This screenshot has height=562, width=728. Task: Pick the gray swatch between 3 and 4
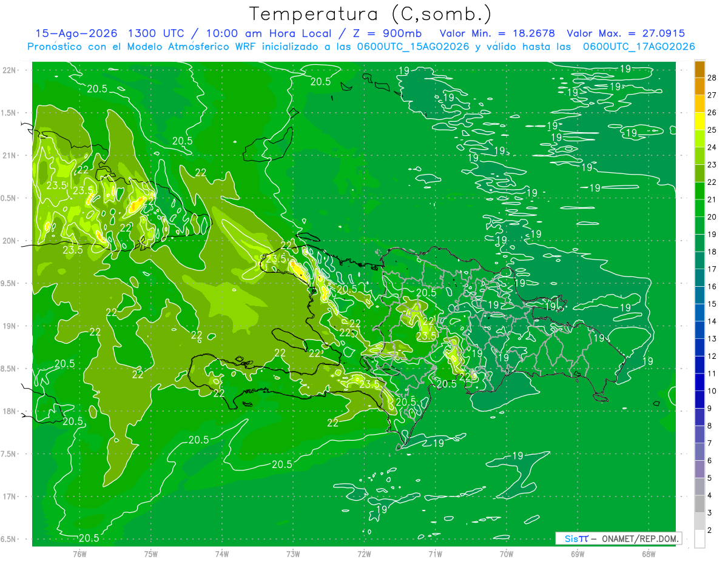tap(699, 504)
